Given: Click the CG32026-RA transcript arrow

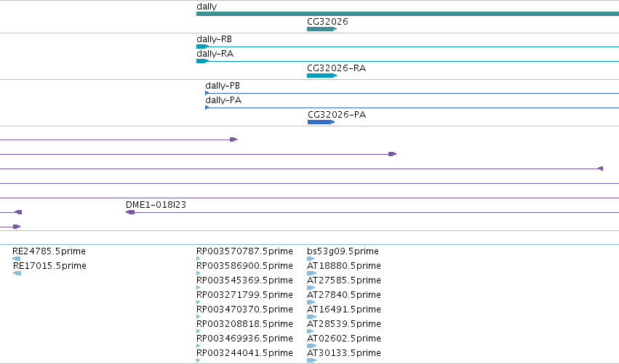Looking at the screenshot, I should (322, 76).
